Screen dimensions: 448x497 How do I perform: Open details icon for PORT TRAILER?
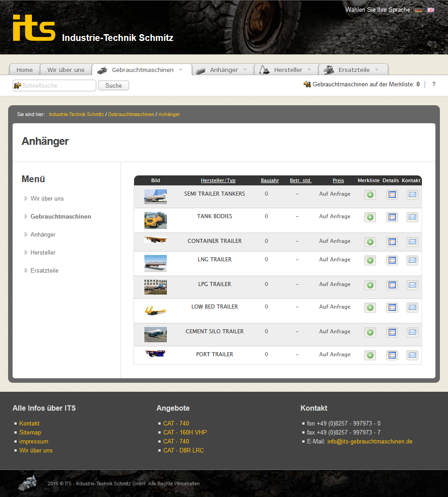pos(392,355)
